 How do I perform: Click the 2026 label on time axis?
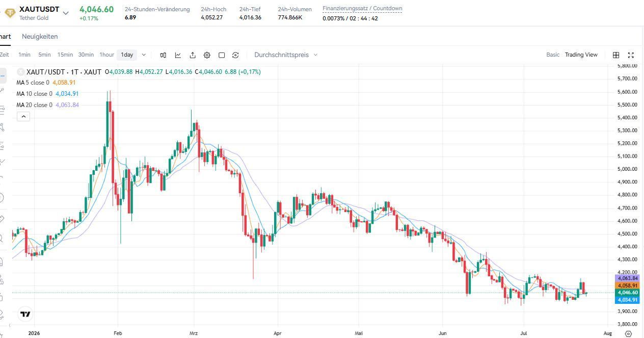click(x=34, y=333)
